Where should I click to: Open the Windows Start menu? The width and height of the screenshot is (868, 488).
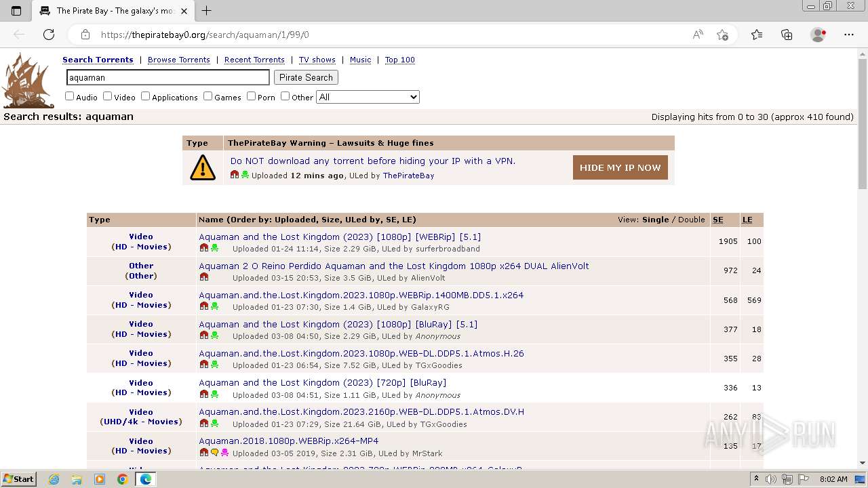click(19, 479)
